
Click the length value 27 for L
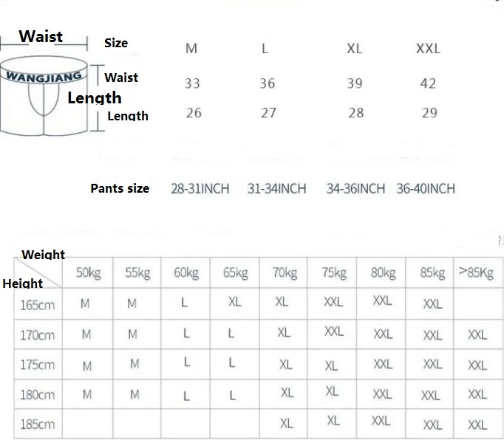point(268,113)
